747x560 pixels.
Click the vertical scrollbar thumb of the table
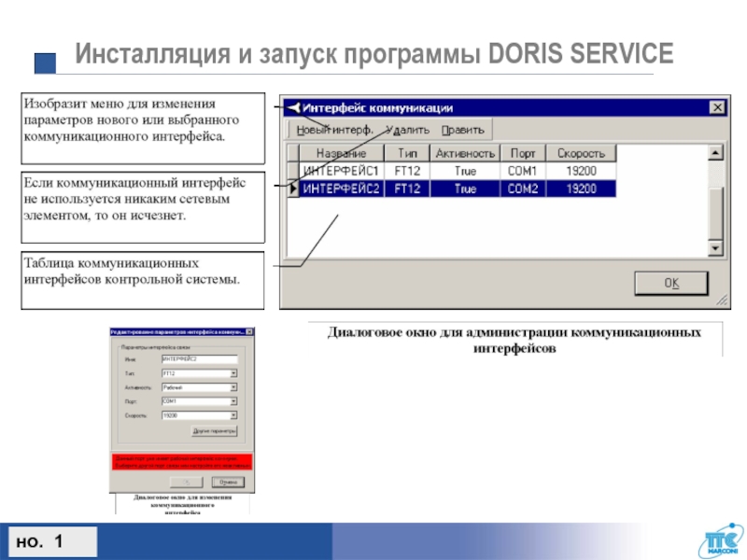point(715,213)
